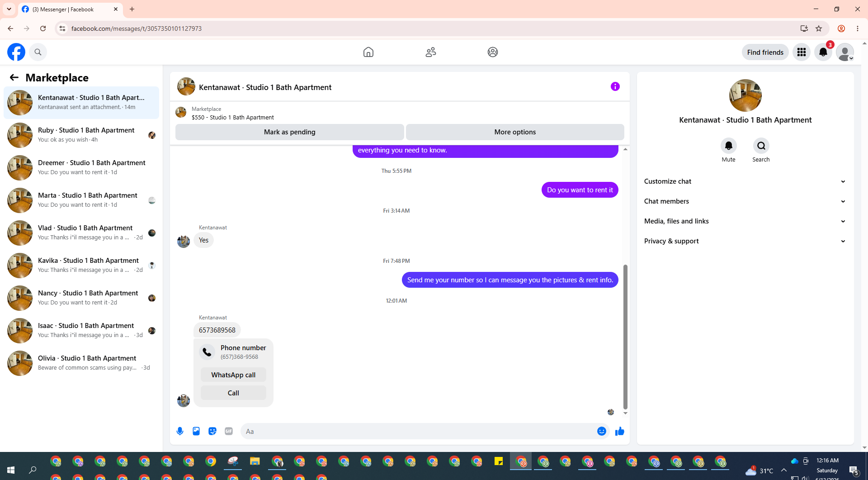Open the Windows notification center icon
The image size is (868, 480).
click(854, 470)
